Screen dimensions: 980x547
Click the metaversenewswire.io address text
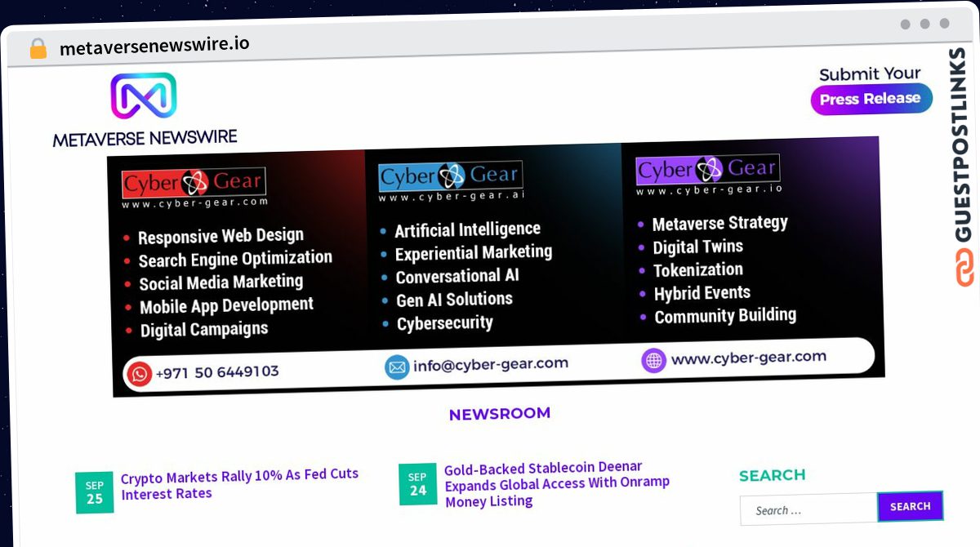point(154,46)
